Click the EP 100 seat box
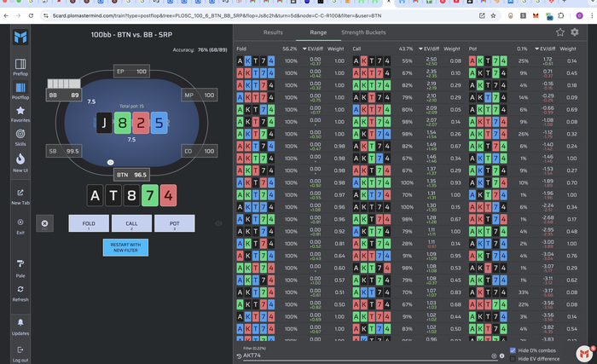This screenshot has height=364, width=597. tap(131, 72)
